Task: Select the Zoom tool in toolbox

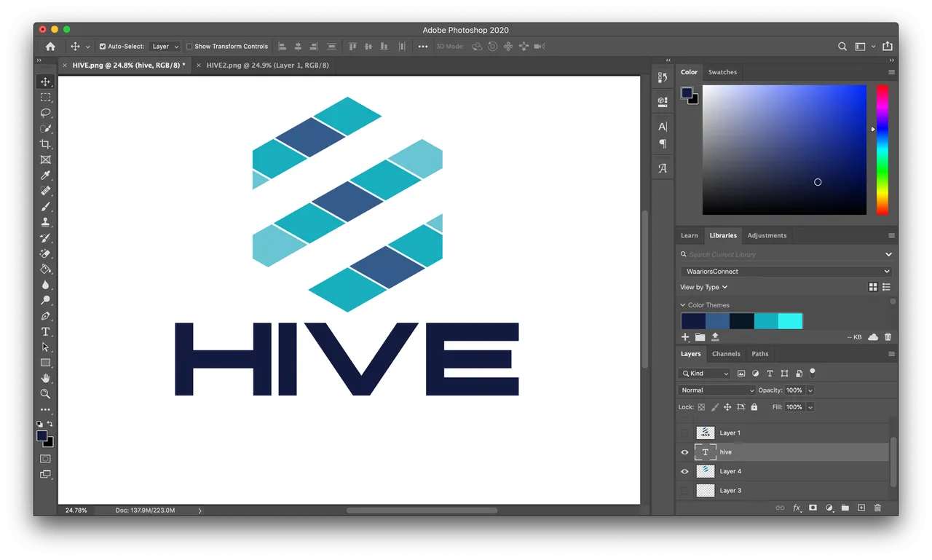Action: (45, 394)
